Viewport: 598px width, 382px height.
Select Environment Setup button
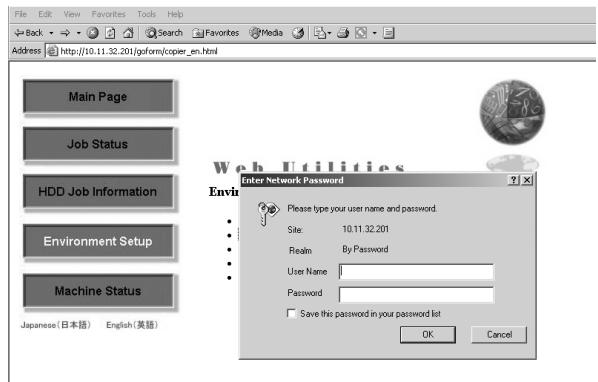(98, 241)
